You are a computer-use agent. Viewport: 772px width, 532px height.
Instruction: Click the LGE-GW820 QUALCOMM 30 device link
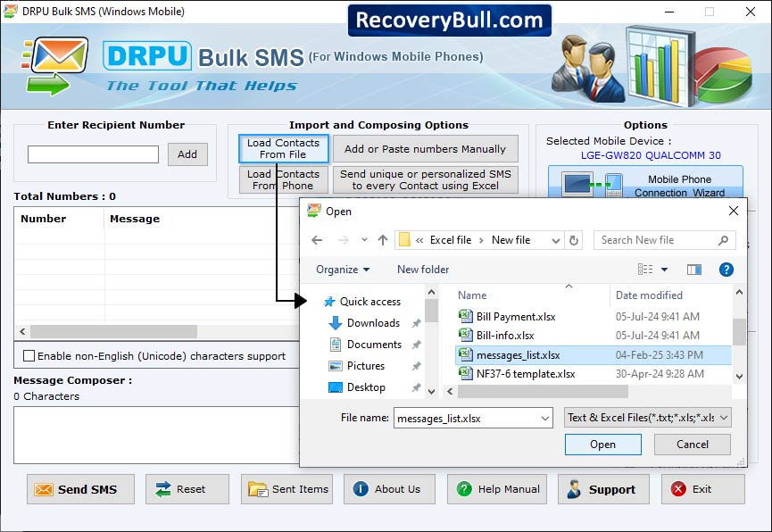[651, 155]
